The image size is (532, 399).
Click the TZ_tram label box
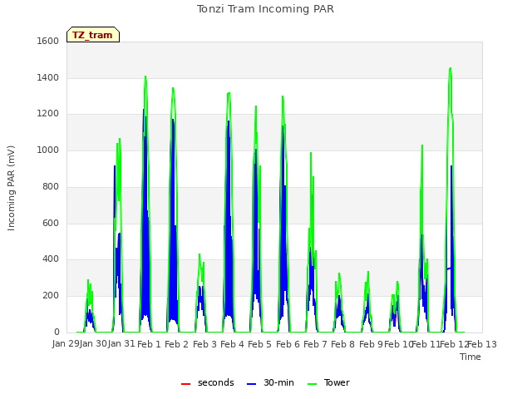93,35
